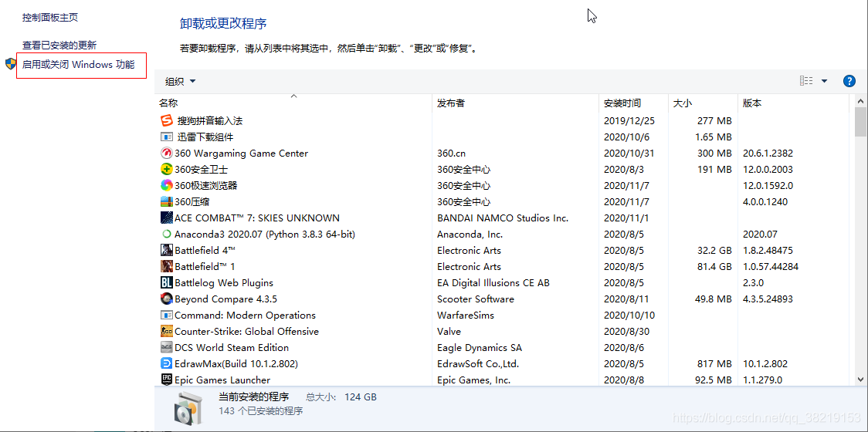Image resolution: width=868 pixels, height=432 pixels.
Task: Click the Battlelog Web Plugins BL icon
Action: [x=167, y=282]
